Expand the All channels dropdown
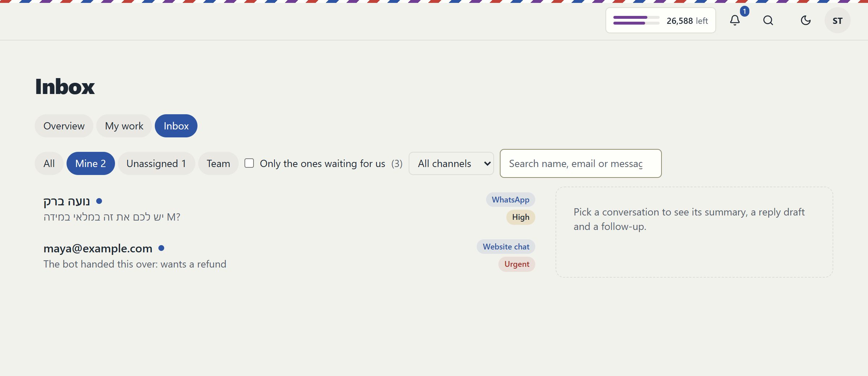The image size is (868, 376). 451,163
